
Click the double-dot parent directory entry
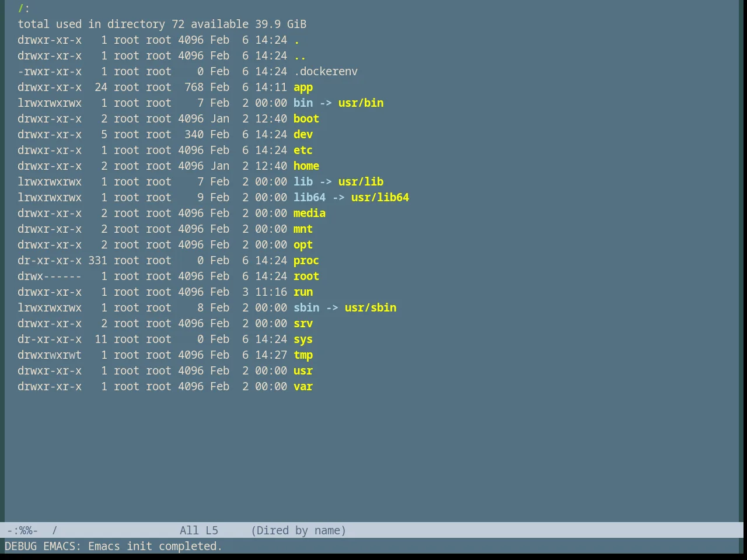[300, 56]
